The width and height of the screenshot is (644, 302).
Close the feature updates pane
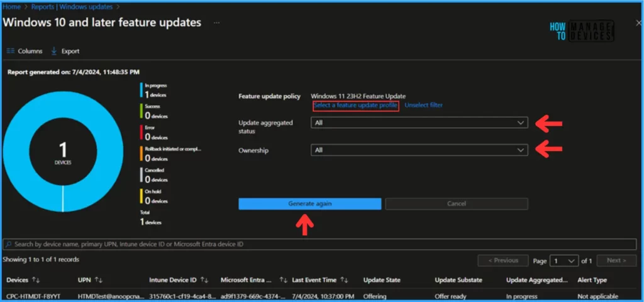pyautogui.click(x=638, y=23)
